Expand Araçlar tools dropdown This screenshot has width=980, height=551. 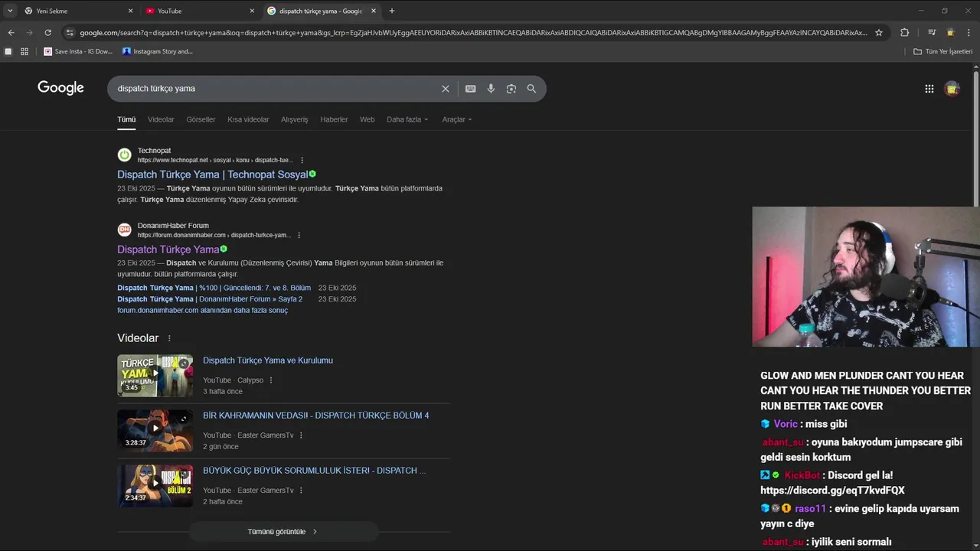(x=457, y=119)
